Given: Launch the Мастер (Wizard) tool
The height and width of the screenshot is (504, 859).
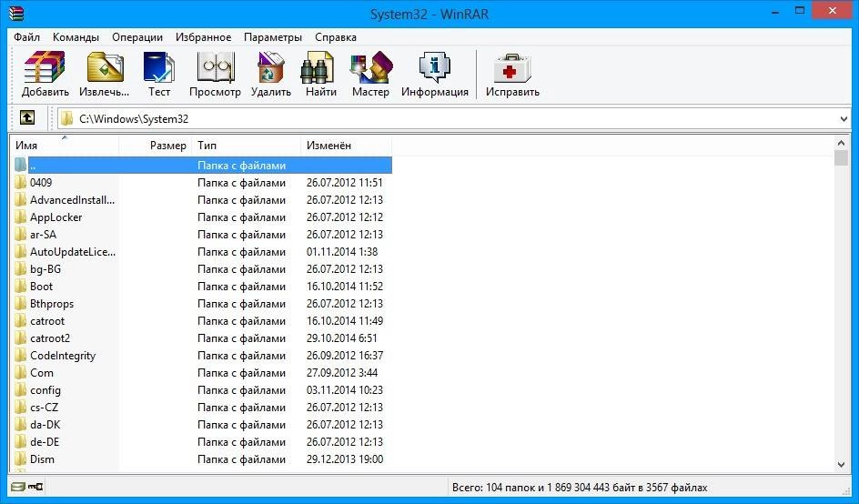Looking at the screenshot, I should click(371, 67).
